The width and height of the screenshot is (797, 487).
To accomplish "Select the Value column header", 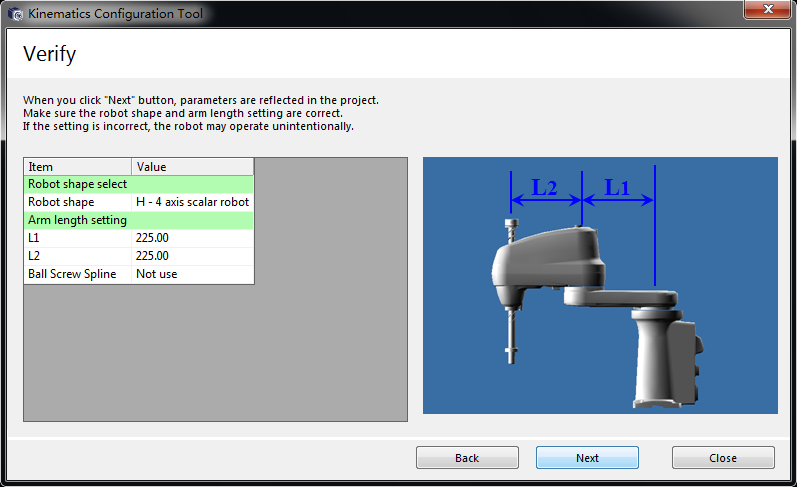I will click(193, 167).
